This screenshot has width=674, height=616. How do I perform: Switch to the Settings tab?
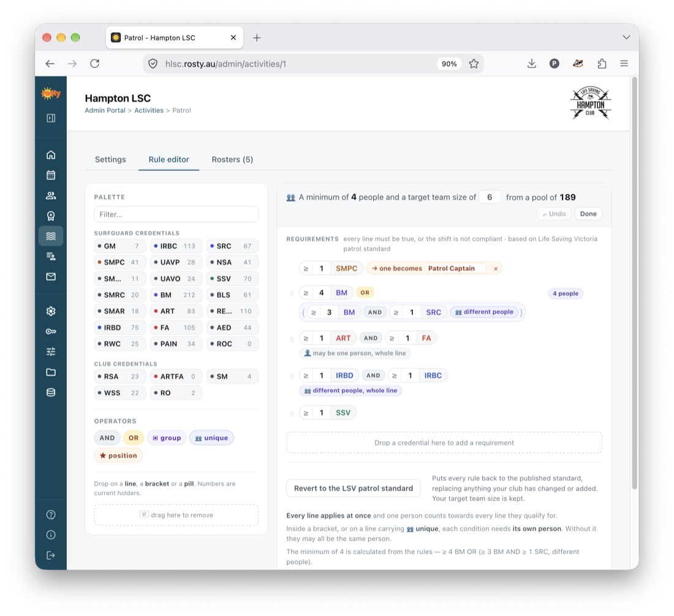pyautogui.click(x=110, y=159)
